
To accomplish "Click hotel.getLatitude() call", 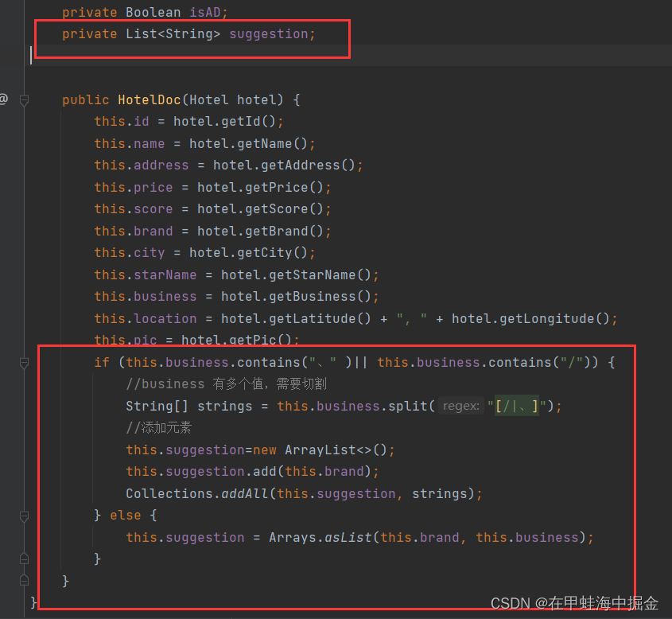I will pos(296,318).
